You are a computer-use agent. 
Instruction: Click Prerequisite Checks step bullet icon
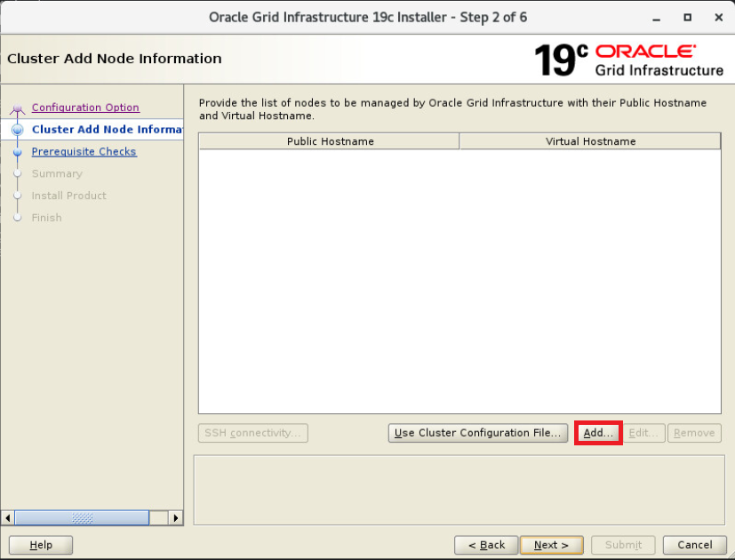(18, 152)
